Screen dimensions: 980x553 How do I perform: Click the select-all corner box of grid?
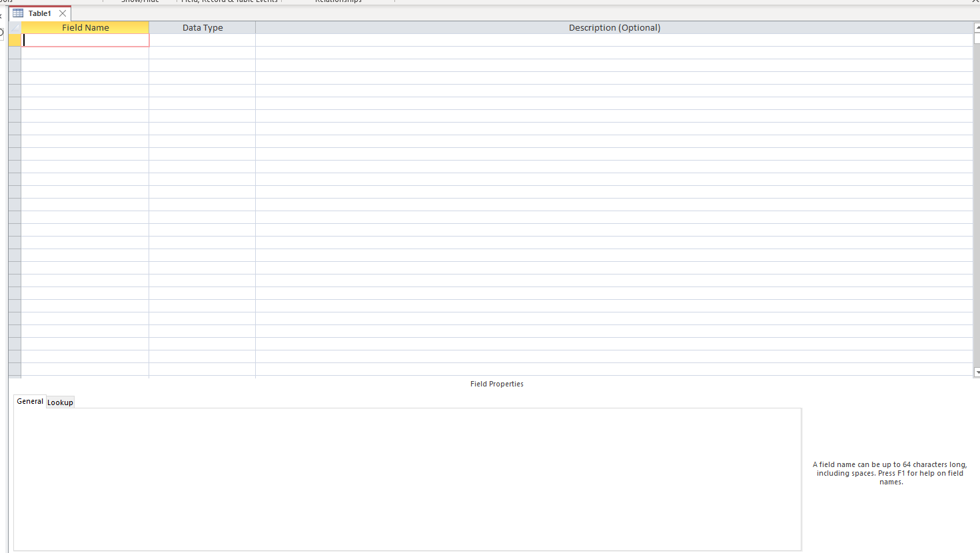(15, 27)
